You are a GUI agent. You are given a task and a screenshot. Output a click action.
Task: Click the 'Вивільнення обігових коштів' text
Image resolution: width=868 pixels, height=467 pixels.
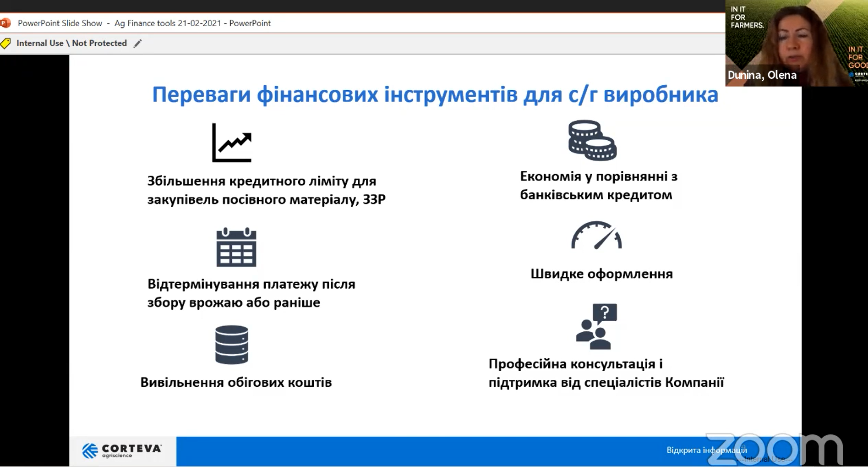coord(236,382)
